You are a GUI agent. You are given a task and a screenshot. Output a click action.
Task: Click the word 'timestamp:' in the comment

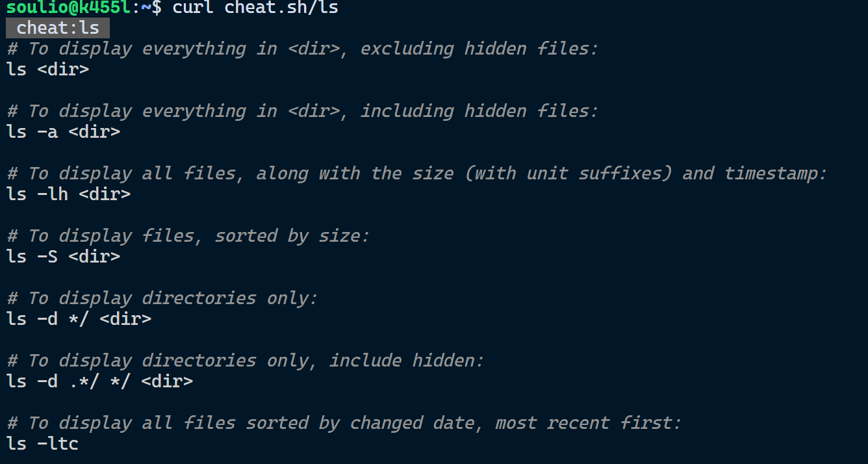[x=776, y=174]
